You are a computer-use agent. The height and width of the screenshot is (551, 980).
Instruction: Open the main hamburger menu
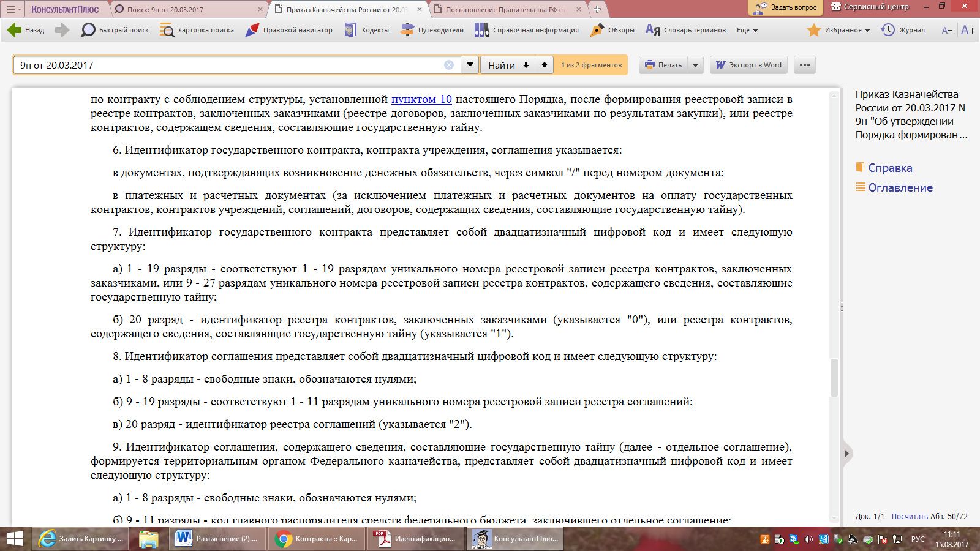12,9
